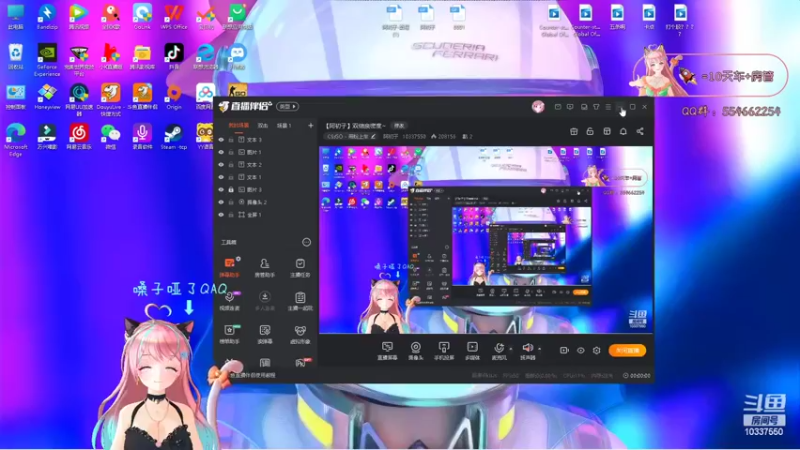Toggle visibility of 文本 3 layer
This screenshot has width=800, height=450.
(x=221, y=140)
